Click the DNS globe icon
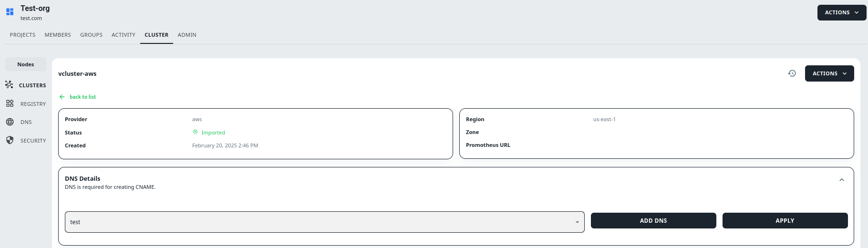 click(10, 122)
